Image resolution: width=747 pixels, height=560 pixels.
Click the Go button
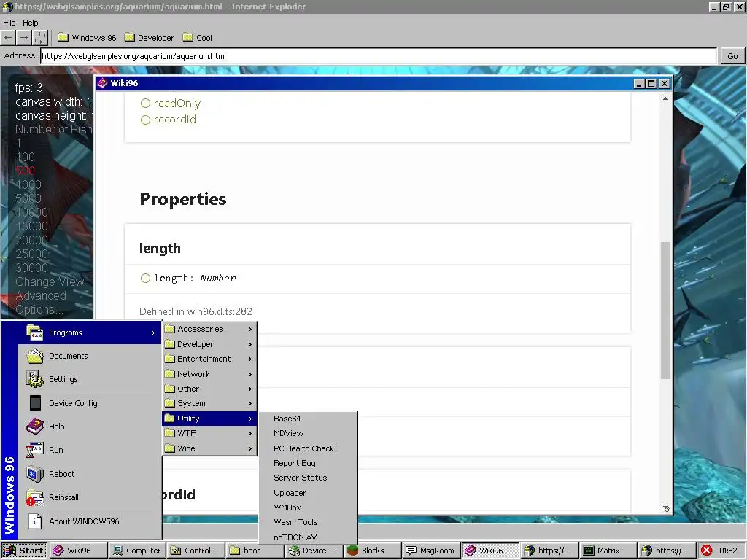tap(732, 55)
